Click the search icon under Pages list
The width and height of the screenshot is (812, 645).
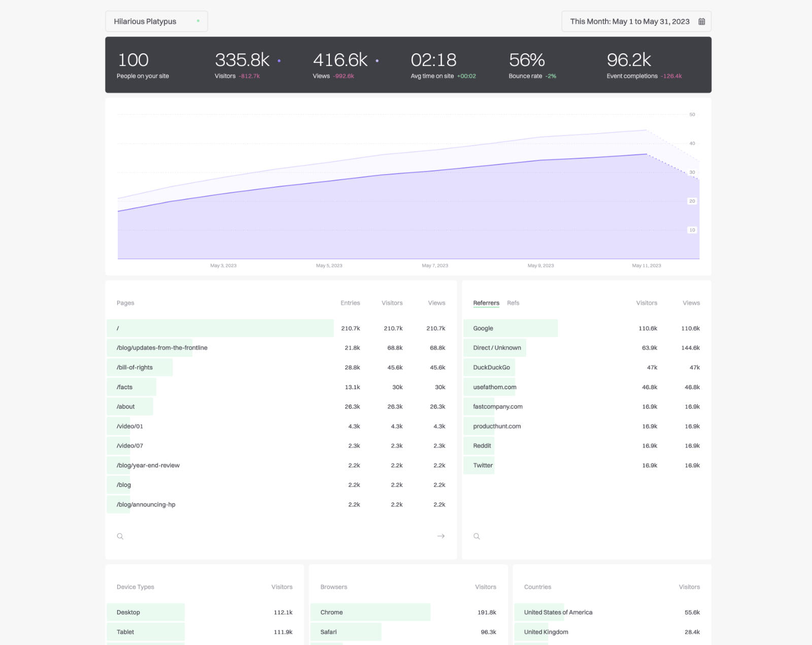(120, 536)
